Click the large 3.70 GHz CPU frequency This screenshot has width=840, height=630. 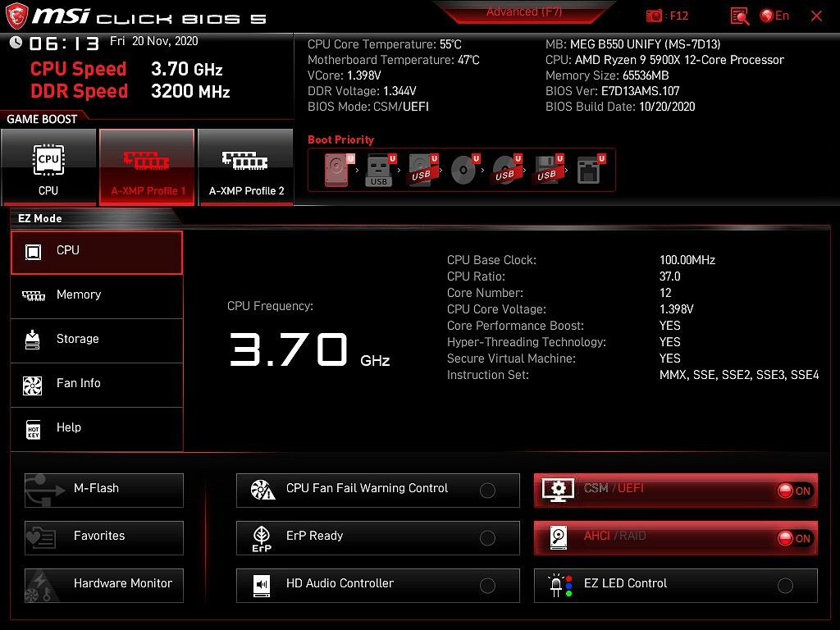tap(309, 349)
